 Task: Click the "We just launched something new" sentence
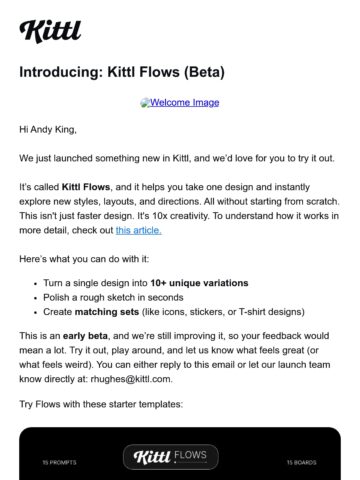[x=177, y=158]
